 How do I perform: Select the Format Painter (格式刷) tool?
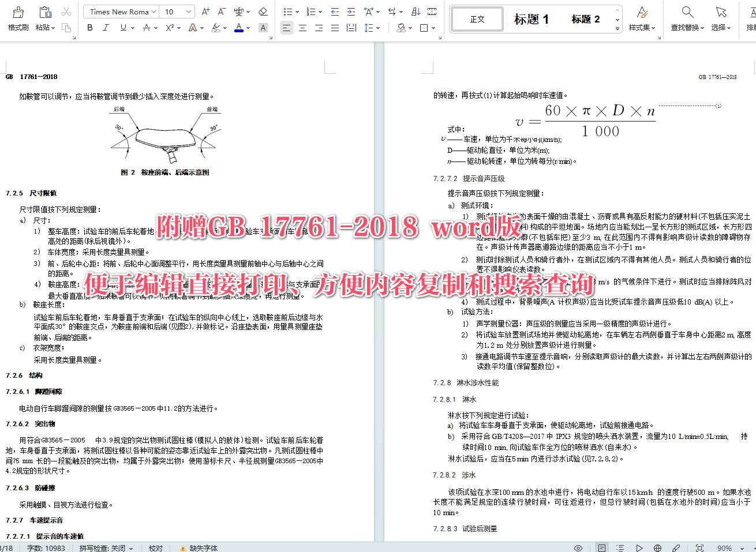coord(17,17)
